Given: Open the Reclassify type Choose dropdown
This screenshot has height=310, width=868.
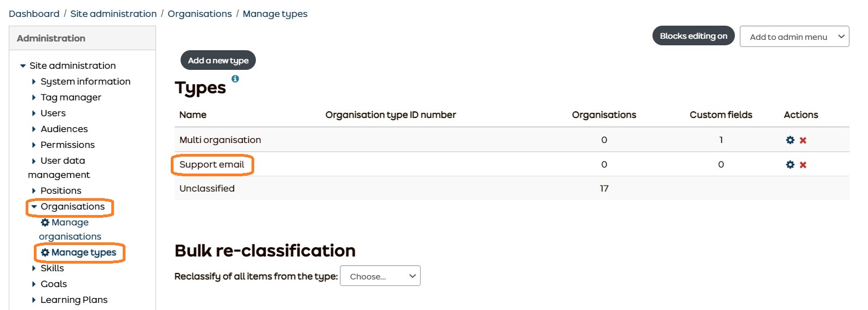Looking at the screenshot, I should (x=380, y=276).
